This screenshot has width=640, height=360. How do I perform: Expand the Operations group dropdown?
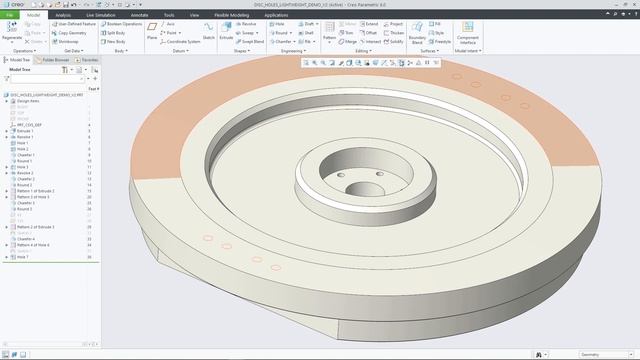(24, 51)
